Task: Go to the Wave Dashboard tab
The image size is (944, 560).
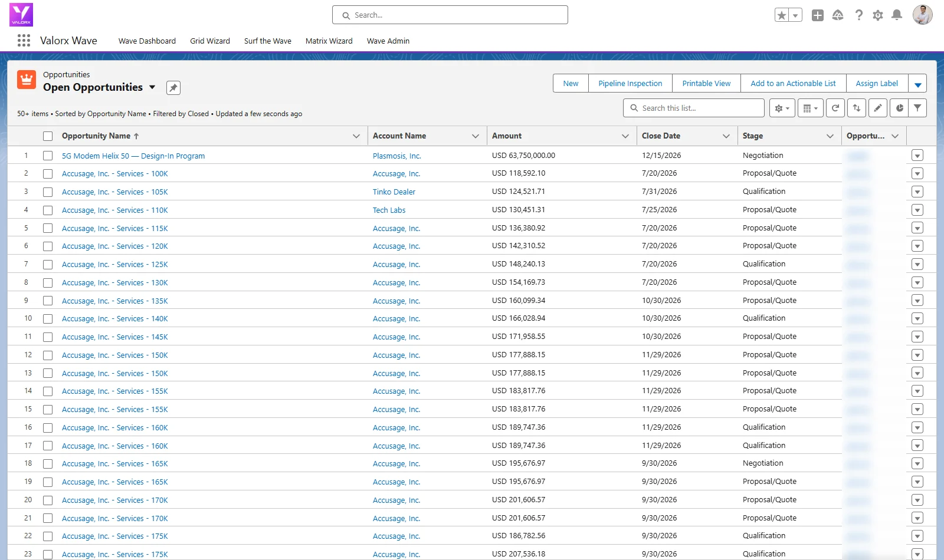Action: click(x=147, y=41)
